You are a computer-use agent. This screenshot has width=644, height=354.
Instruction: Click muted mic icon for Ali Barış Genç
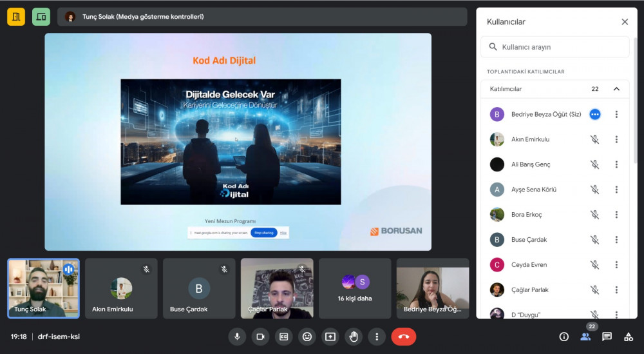point(594,164)
